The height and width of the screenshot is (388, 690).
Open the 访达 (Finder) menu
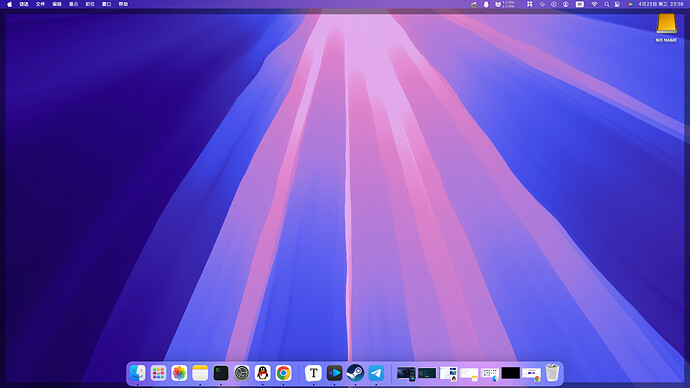(24, 4)
